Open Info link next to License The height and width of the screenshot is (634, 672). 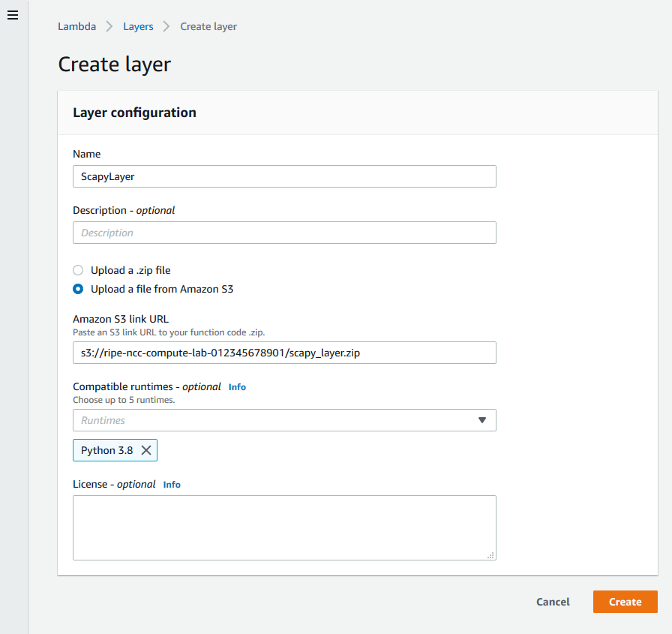tap(172, 485)
